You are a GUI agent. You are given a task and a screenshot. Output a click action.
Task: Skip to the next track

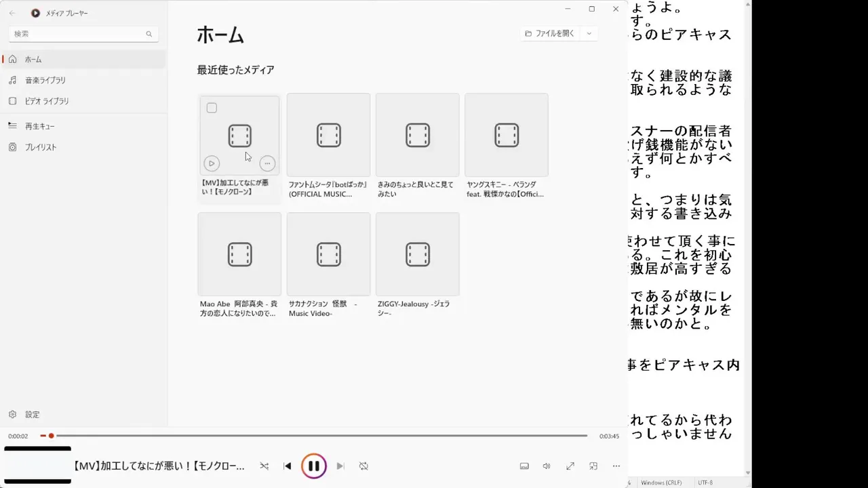tap(340, 466)
